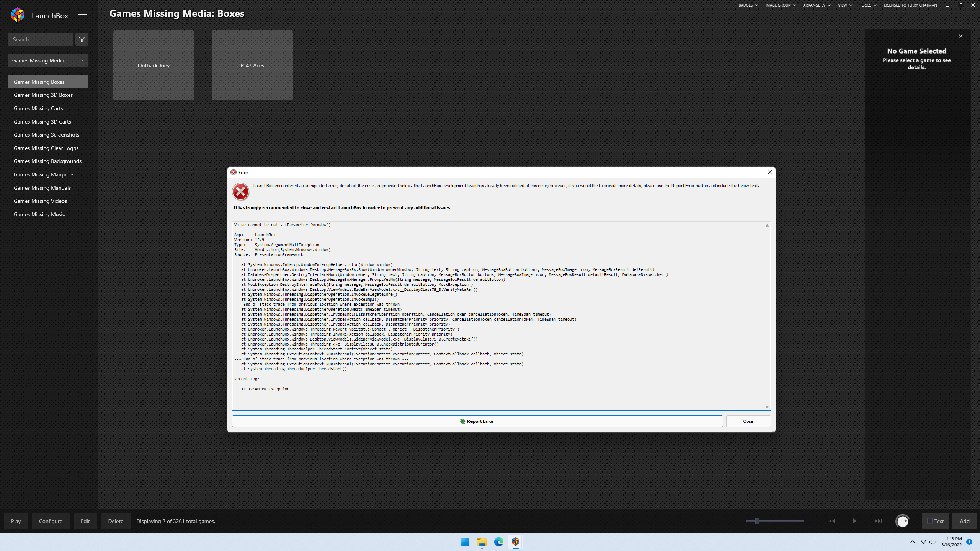This screenshot has height=551, width=980.
Task: Click the Play button
Action: pos(16,521)
